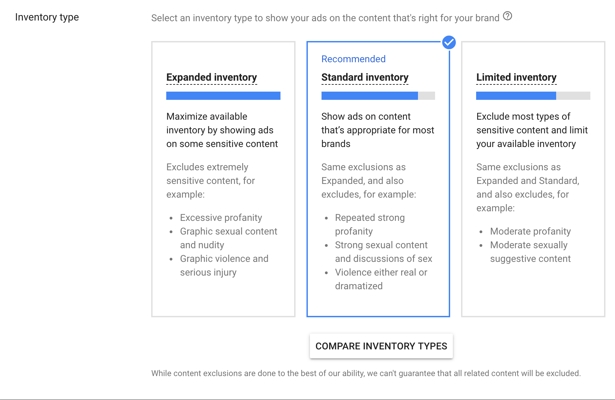Click the Repeated strong profanity bullet

pyautogui.click(x=369, y=224)
